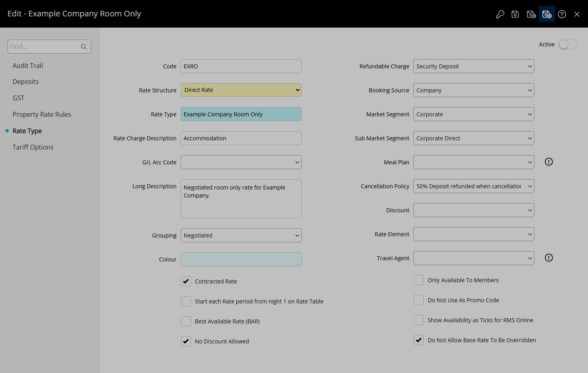The image size is (588, 373).
Task: Click the Rate Type name field
Action: (x=241, y=114)
